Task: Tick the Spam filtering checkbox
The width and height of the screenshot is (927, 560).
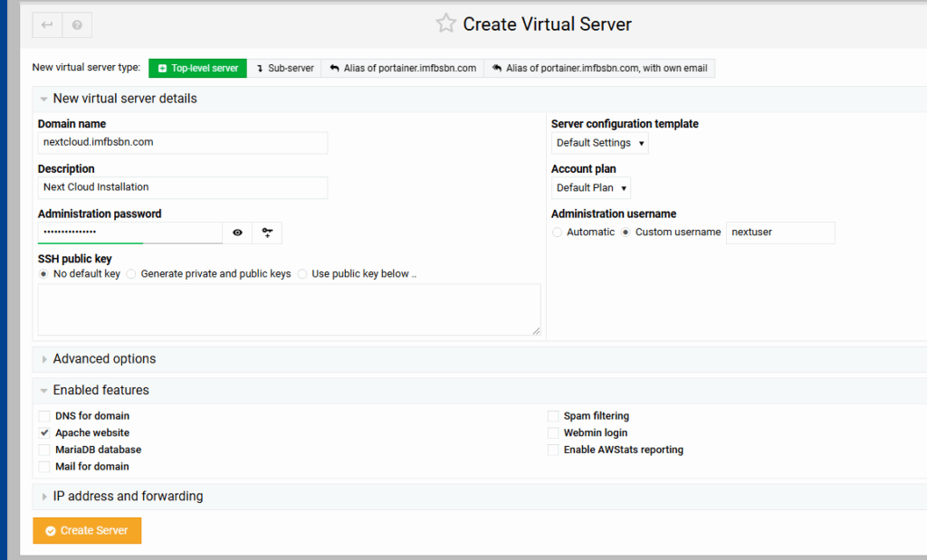Action: [x=553, y=416]
